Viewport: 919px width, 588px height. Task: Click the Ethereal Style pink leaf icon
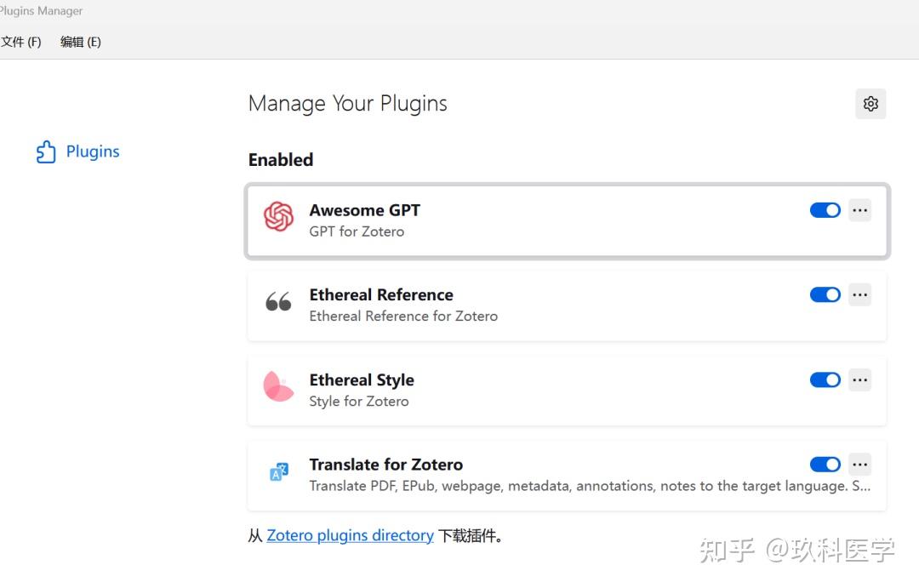pos(278,387)
